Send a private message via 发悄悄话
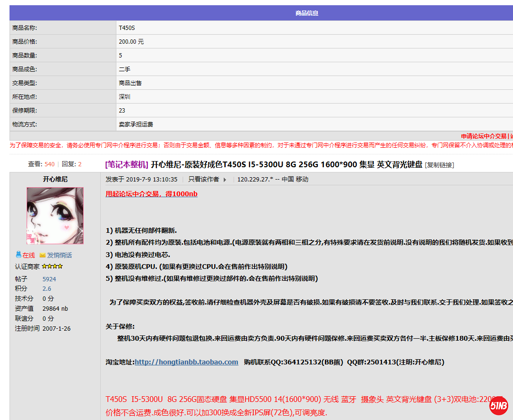513x420 pixels. [x=59, y=255]
